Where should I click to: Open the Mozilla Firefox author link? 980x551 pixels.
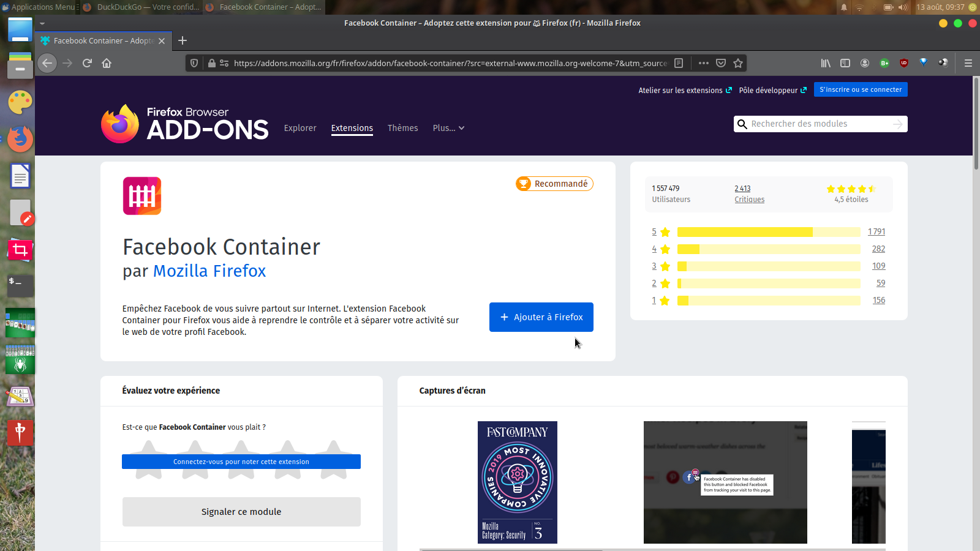[x=209, y=271]
